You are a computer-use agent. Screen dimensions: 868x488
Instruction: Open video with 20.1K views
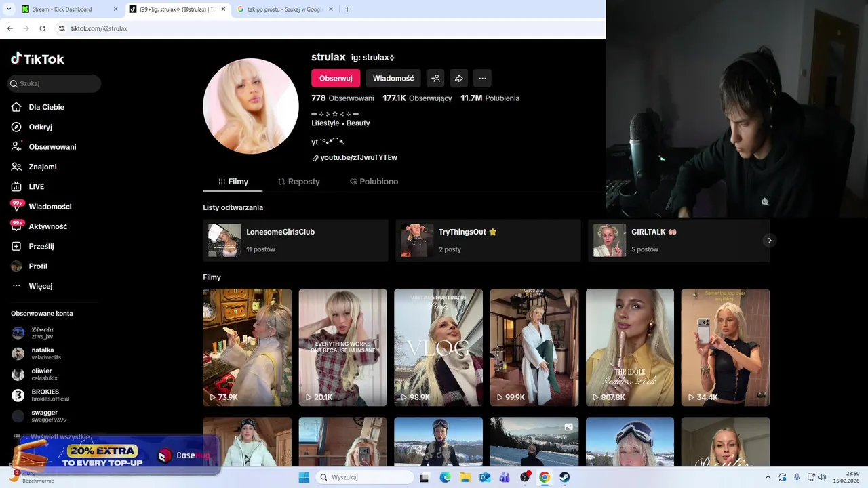pyautogui.click(x=342, y=348)
